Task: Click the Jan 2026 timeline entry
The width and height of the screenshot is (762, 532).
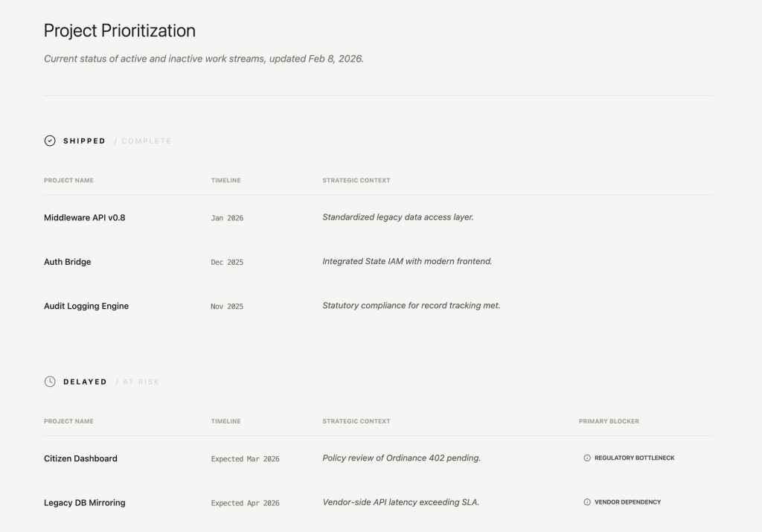Action: pos(227,218)
